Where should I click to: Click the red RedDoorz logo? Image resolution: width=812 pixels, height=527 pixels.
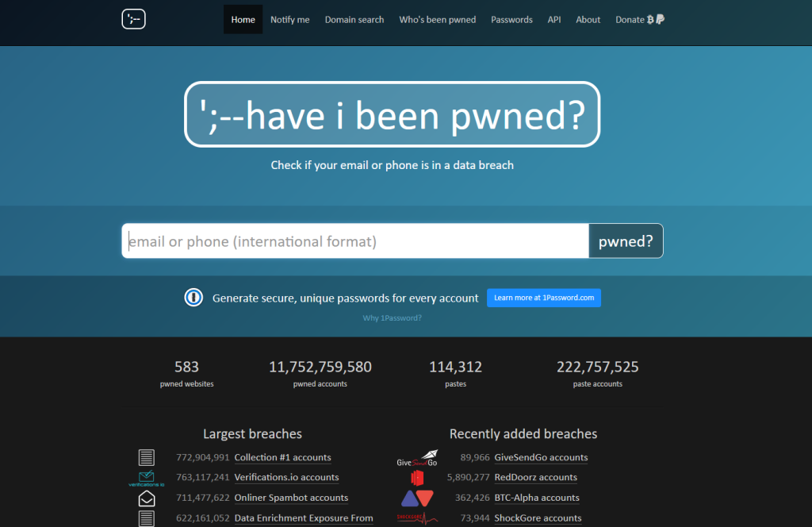[x=417, y=478]
